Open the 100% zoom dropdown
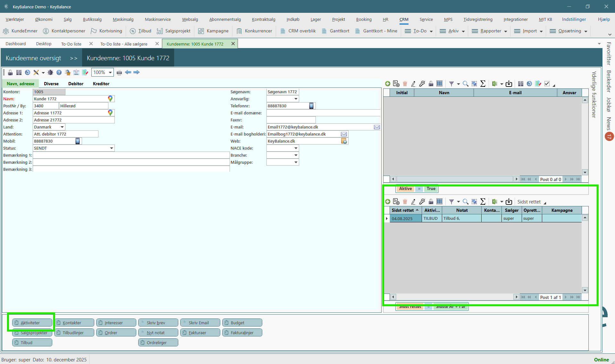Viewport: 615px width, 364px height. 110,72
